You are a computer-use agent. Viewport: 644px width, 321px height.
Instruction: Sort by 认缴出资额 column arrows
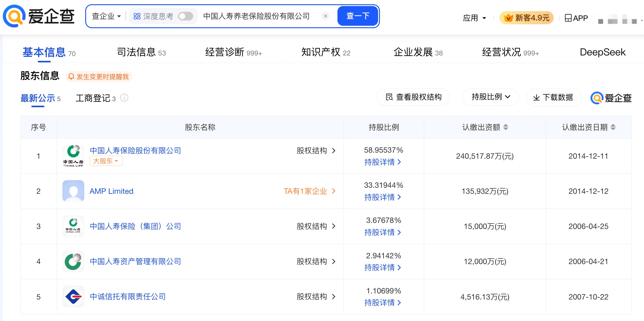[506, 127]
